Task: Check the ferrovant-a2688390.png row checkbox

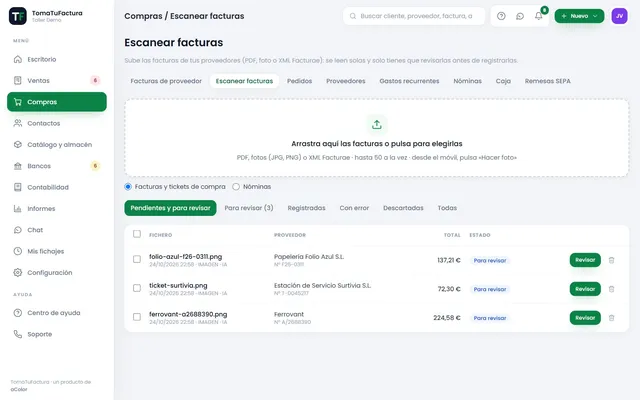Action: point(137,317)
